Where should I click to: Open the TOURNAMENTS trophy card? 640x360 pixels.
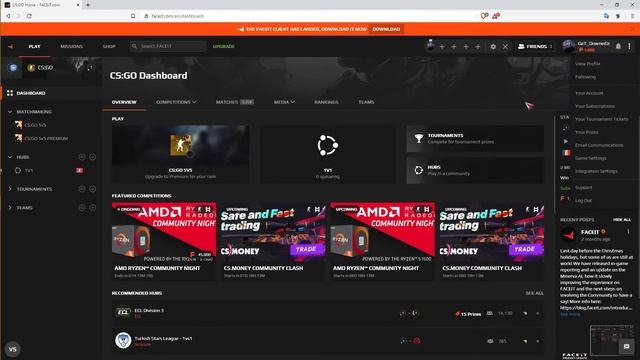475,138
